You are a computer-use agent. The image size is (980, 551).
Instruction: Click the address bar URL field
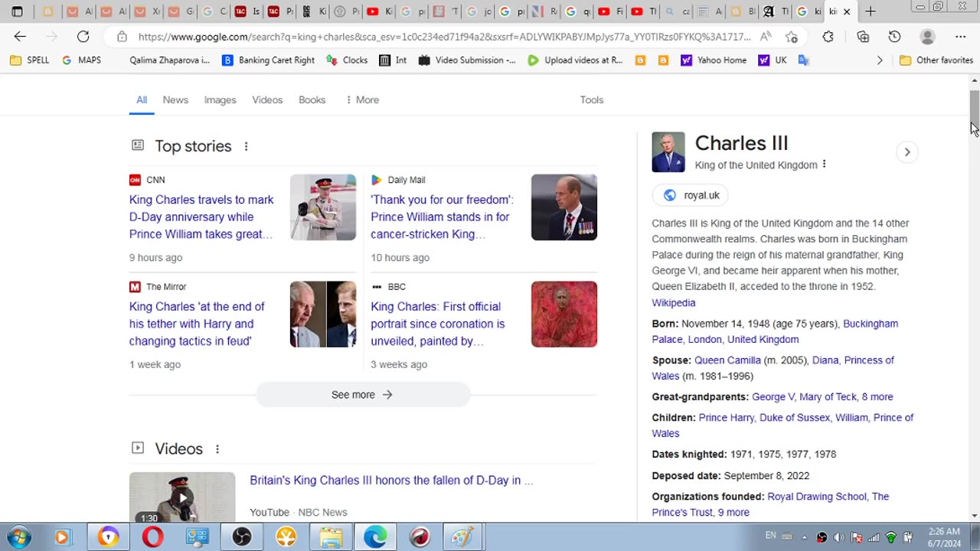pos(444,37)
